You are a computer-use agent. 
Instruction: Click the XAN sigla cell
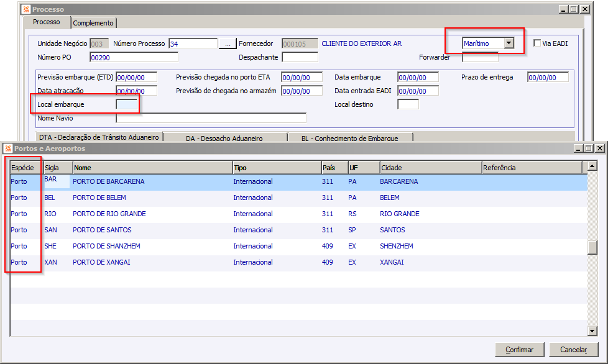pyautogui.click(x=51, y=263)
